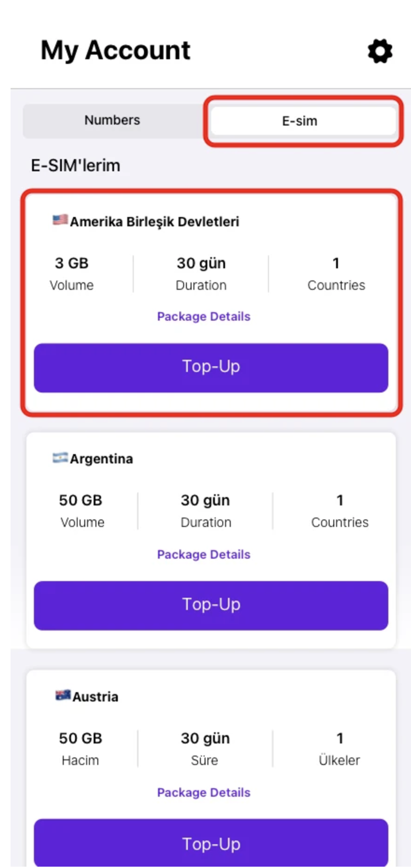Tap the 50 GB Volume in Argentina card
The image size is (411, 868).
pyautogui.click(x=81, y=500)
